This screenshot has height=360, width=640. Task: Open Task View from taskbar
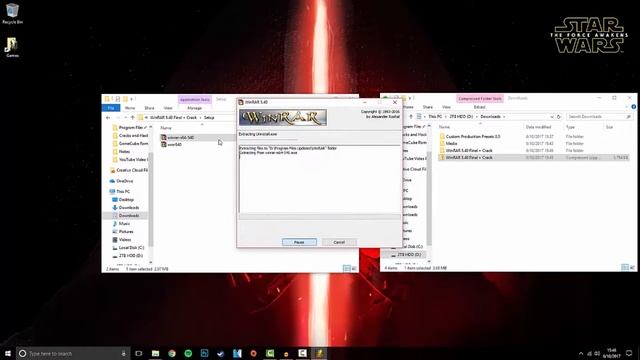(139, 353)
